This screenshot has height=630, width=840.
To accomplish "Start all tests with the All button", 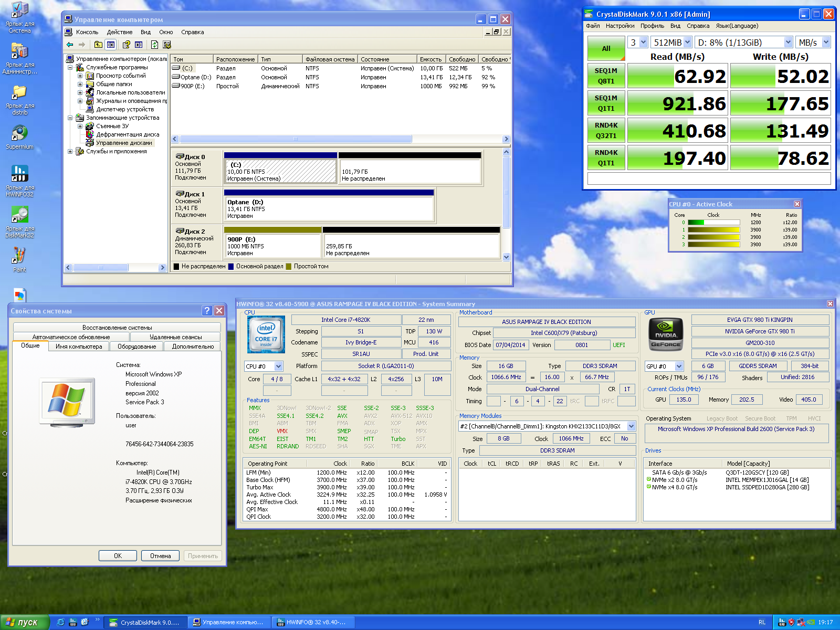I will pyautogui.click(x=606, y=48).
